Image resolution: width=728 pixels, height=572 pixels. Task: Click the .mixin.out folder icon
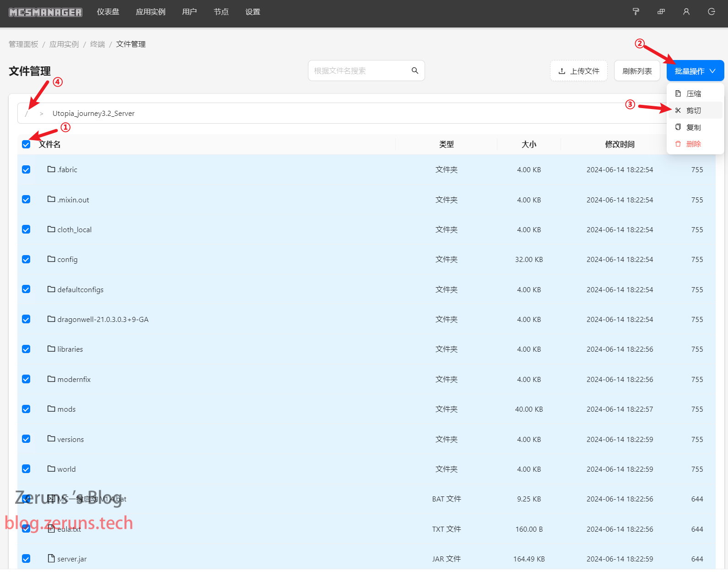(51, 199)
